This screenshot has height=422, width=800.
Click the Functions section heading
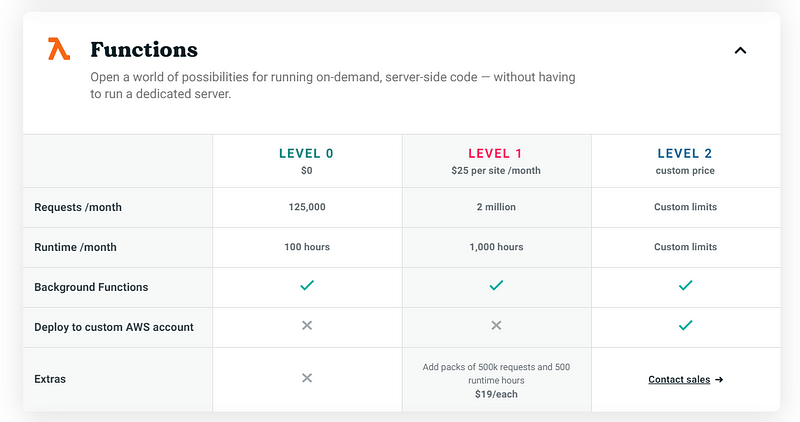point(144,50)
